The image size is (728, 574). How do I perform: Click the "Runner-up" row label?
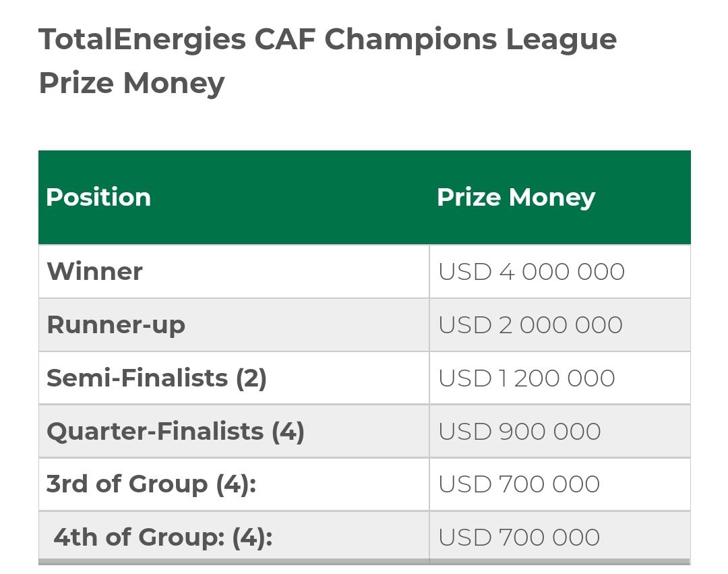116,325
